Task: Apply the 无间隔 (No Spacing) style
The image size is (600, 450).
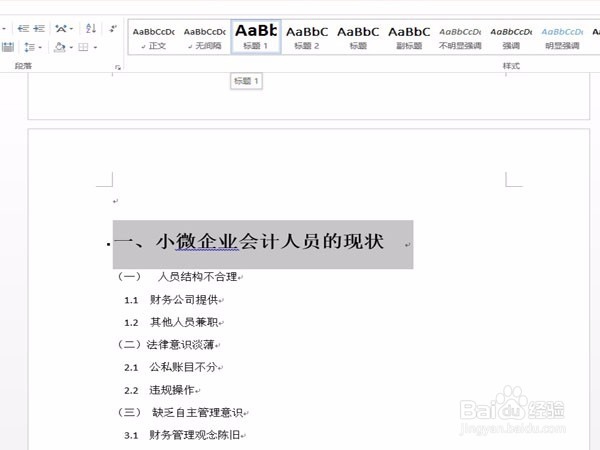Action: pyautogui.click(x=205, y=38)
